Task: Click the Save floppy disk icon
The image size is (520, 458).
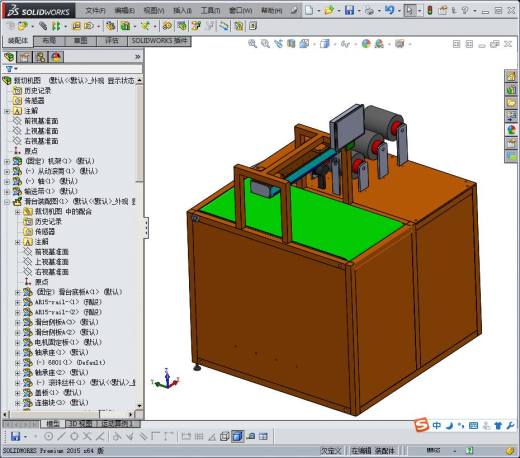Action: (349, 10)
